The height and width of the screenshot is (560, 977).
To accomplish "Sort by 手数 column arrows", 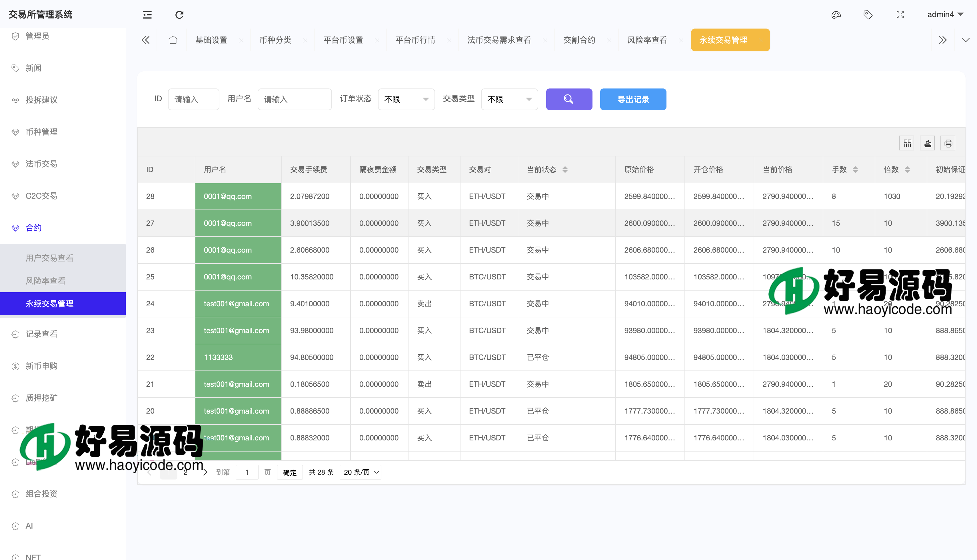I will pos(855,170).
